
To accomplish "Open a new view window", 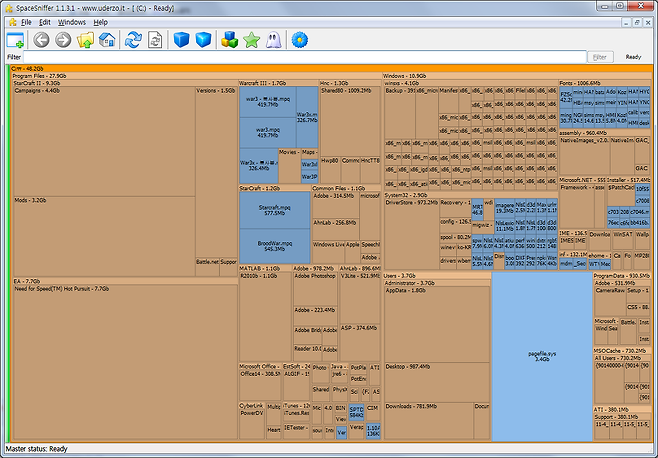I will (15, 40).
